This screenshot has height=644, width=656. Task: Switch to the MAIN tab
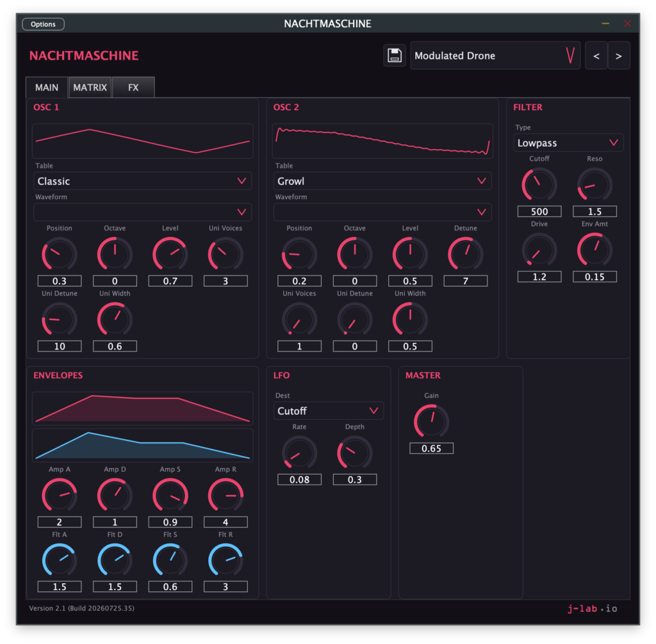pyautogui.click(x=46, y=88)
